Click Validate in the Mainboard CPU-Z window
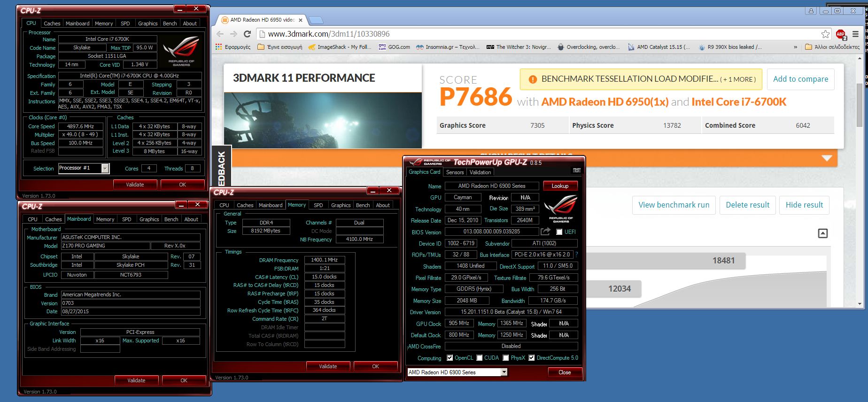Image resolution: width=868 pixels, height=402 pixels. (136, 380)
